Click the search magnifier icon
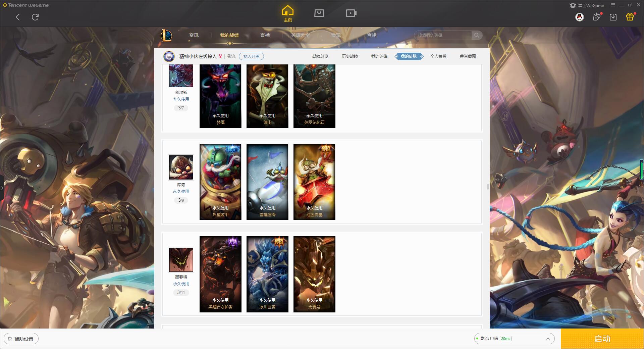Image resolution: width=644 pixels, height=349 pixels. pyautogui.click(x=477, y=35)
